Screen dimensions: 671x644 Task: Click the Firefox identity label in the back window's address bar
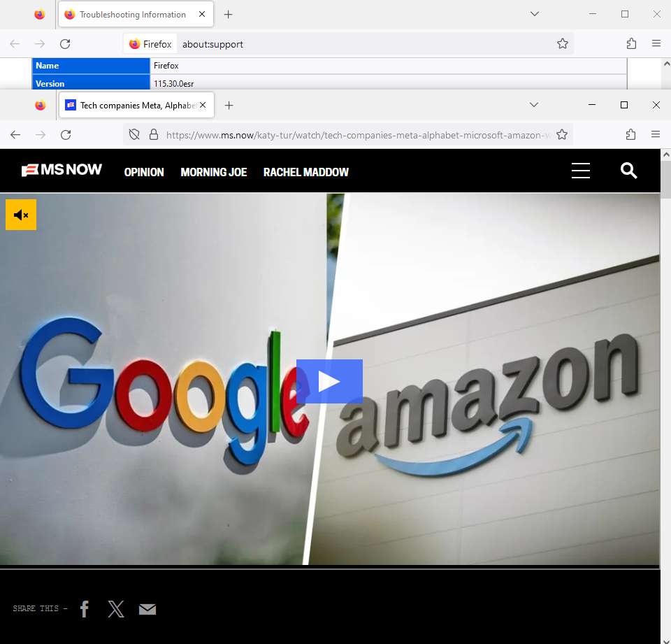tap(151, 44)
